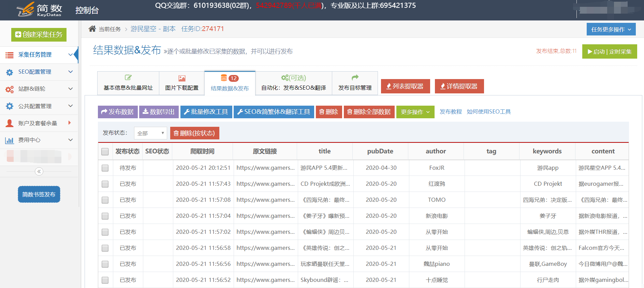
Task: Click the 待发布 status cell
Action: click(128, 168)
